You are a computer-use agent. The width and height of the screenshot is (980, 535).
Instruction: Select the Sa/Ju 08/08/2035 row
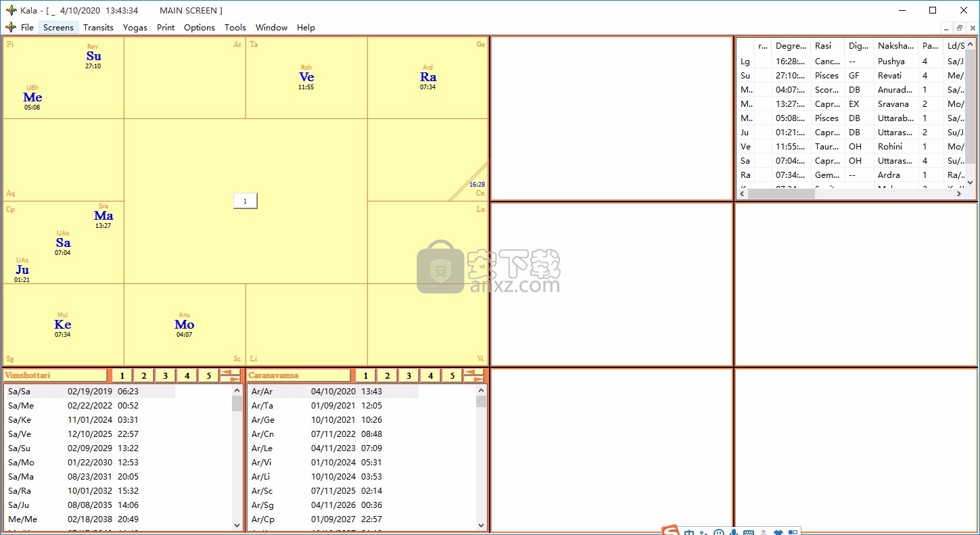click(x=90, y=505)
